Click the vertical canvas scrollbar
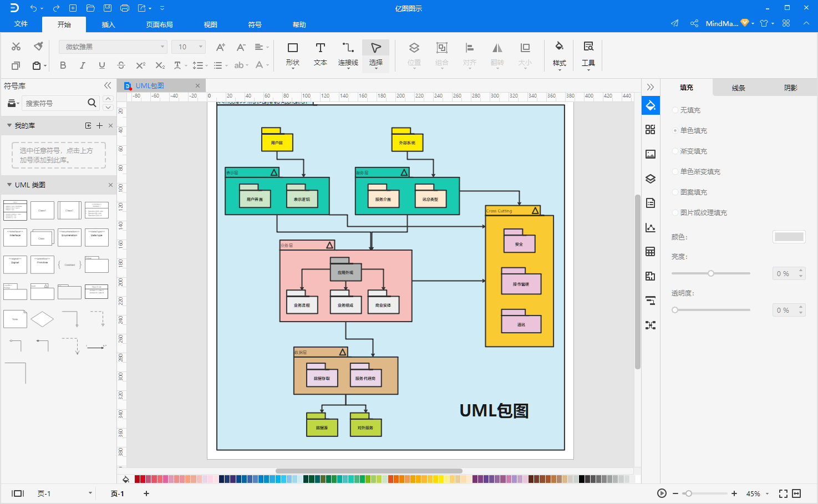 (x=638, y=282)
